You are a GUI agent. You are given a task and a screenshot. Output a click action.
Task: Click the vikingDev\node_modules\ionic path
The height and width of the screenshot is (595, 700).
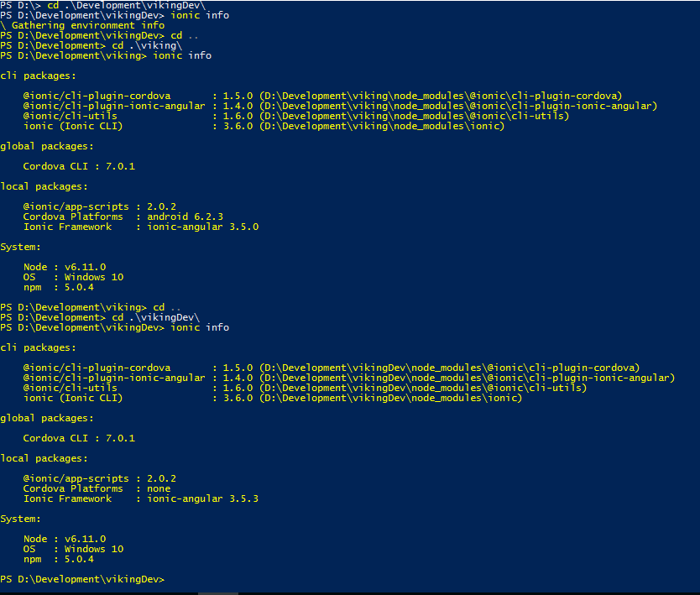click(x=390, y=398)
